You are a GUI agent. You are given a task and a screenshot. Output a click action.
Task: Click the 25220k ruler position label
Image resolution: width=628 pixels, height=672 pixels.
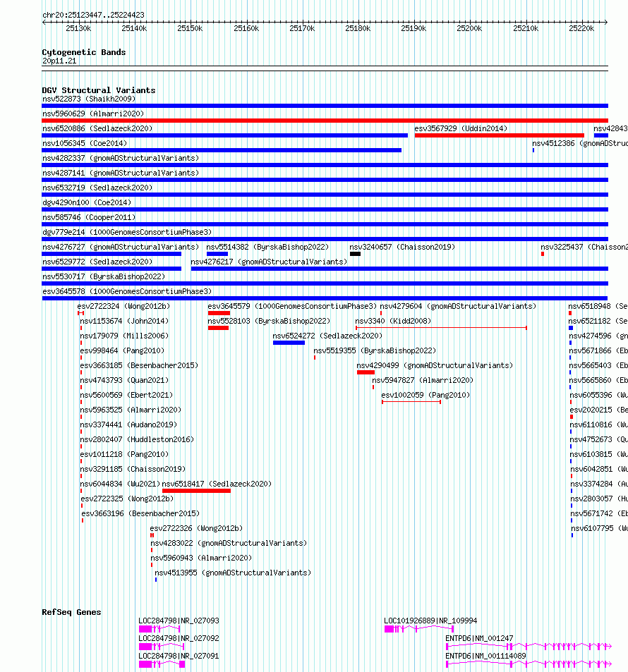581,28
